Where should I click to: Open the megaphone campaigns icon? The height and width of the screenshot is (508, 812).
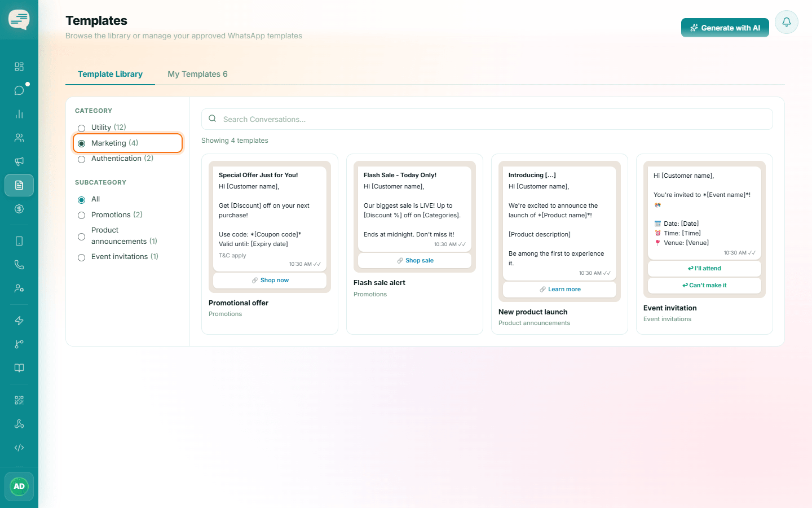pyautogui.click(x=19, y=161)
